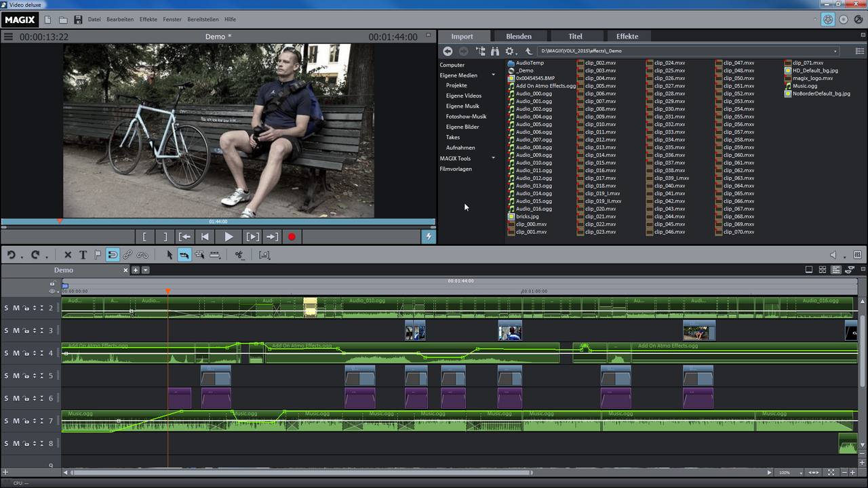Expand the MAGIX Tools section arrow
The width and height of the screenshot is (868, 488).
click(493, 159)
